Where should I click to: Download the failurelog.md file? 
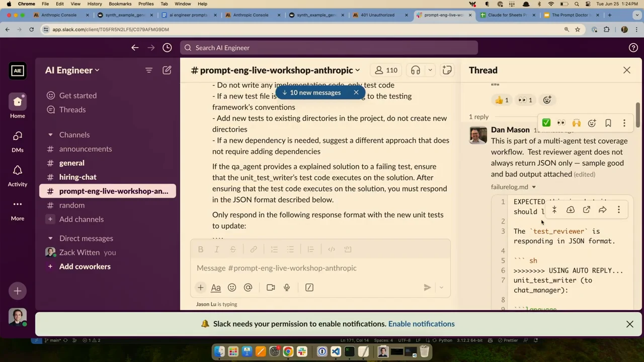pyautogui.click(x=571, y=210)
